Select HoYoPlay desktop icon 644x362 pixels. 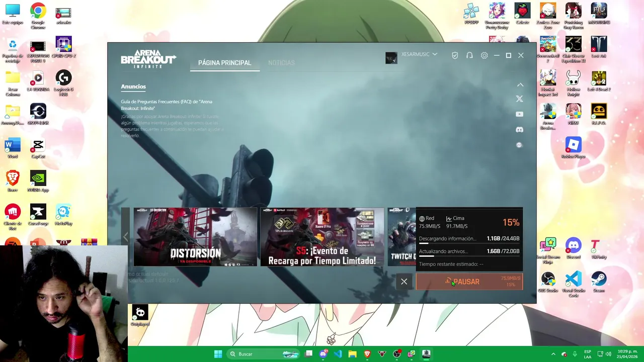pyautogui.click(x=63, y=215)
